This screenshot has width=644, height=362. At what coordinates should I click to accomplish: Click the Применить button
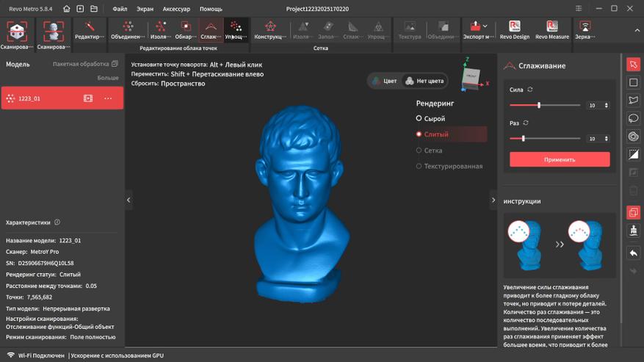tap(560, 159)
